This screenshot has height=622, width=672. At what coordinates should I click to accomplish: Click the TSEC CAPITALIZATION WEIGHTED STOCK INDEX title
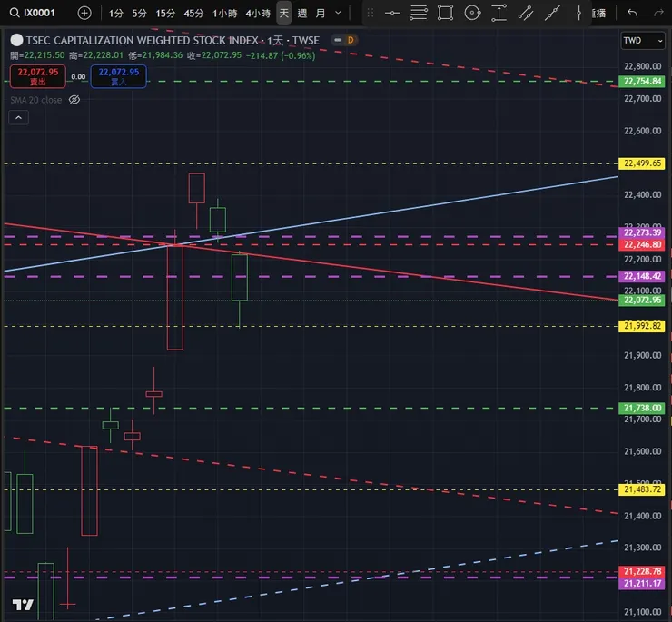pyautogui.click(x=142, y=40)
